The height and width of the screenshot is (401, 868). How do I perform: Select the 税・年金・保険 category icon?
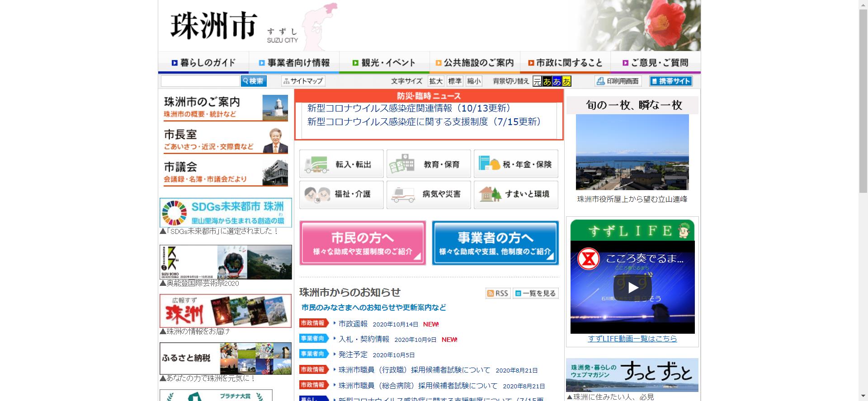(516, 164)
